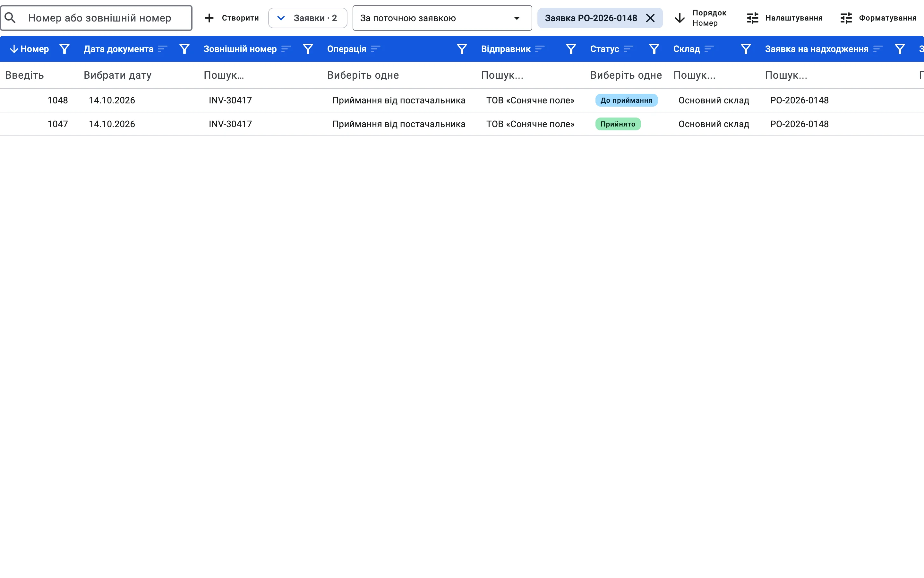This screenshot has height=578, width=924.
Task: Sort by Зовнішній номер sort icon
Action: pyautogui.click(x=286, y=49)
